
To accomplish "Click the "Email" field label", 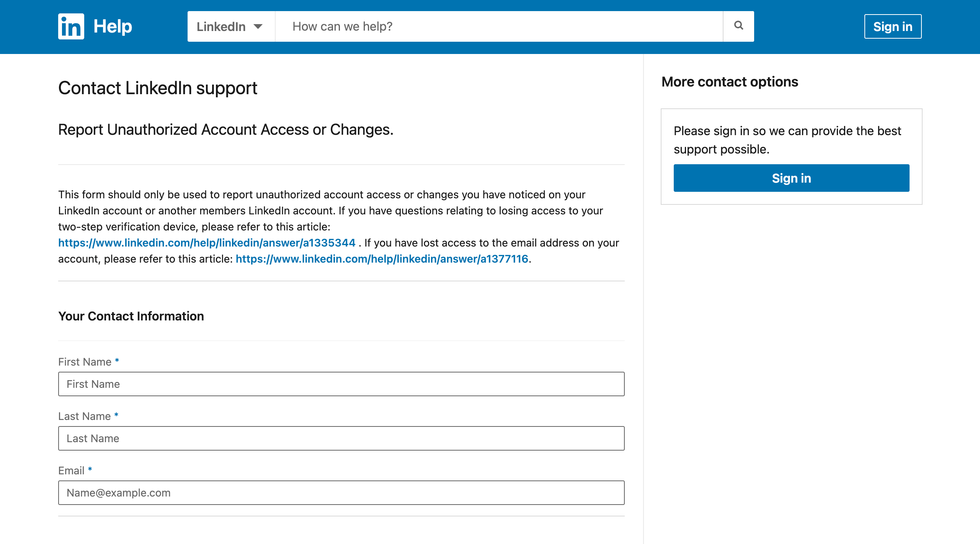I will (x=71, y=470).
